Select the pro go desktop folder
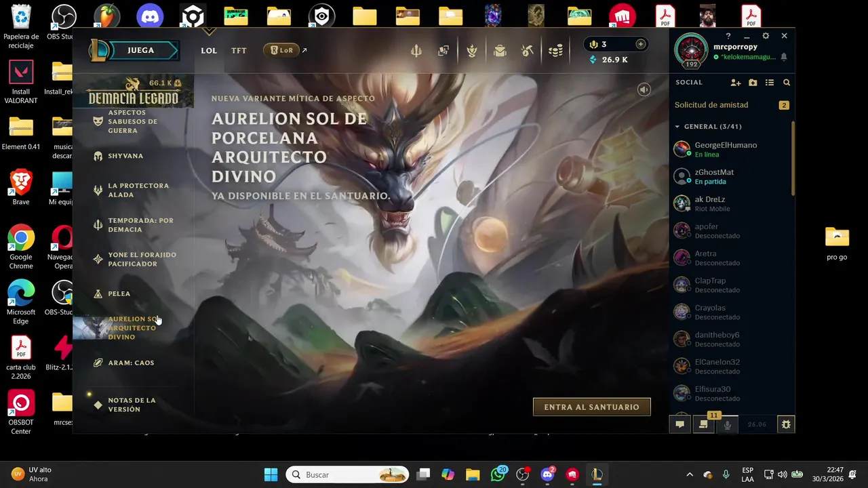Image resolution: width=868 pixels, height=488 pixels. point(837,243)
